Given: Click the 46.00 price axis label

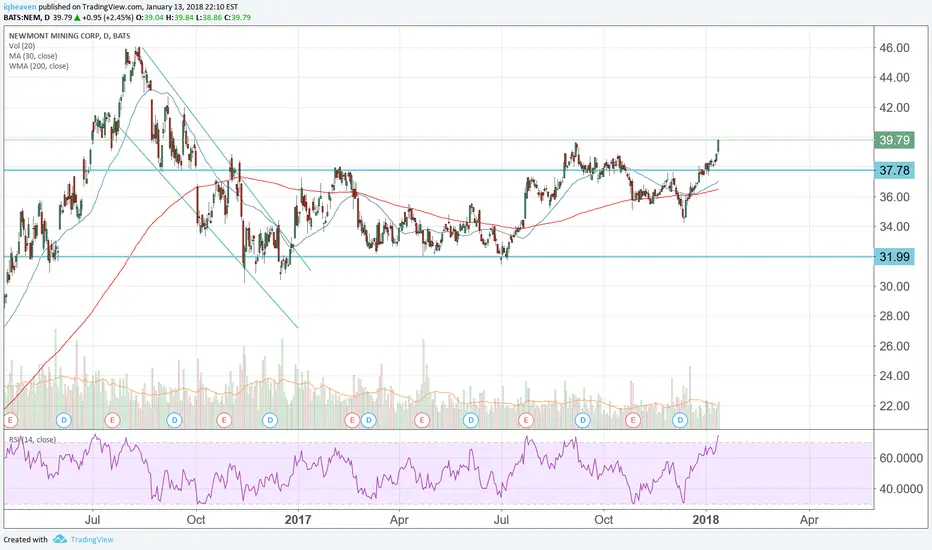Looking at the screenshot, I should [x=895, y=48].
